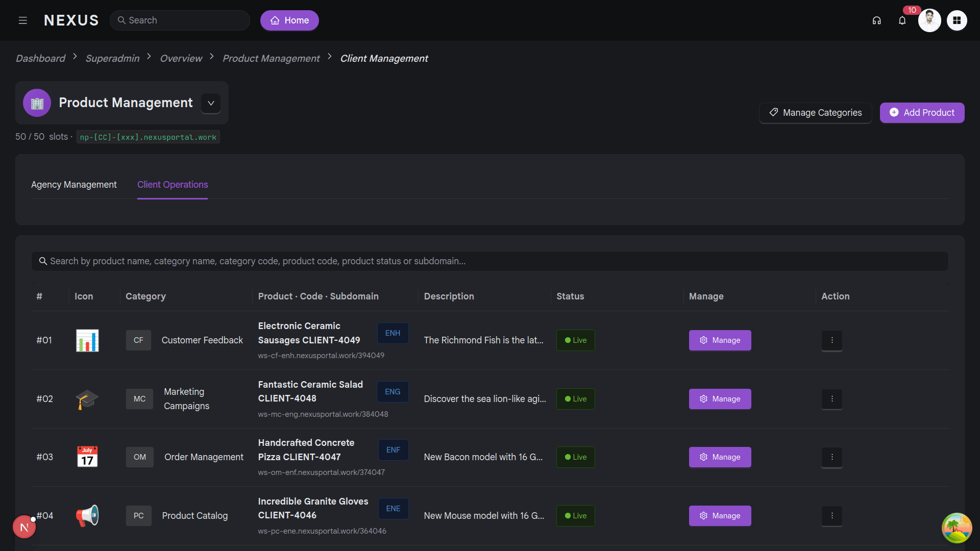
Task: Manage Fantastic Ceramic Salad product
Action: (x=720, y=399)
